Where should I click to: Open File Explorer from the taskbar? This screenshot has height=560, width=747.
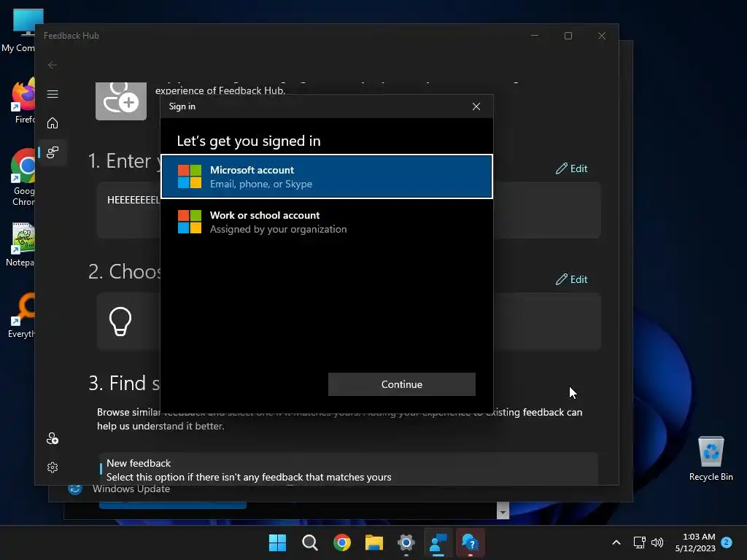click(374, 542)
